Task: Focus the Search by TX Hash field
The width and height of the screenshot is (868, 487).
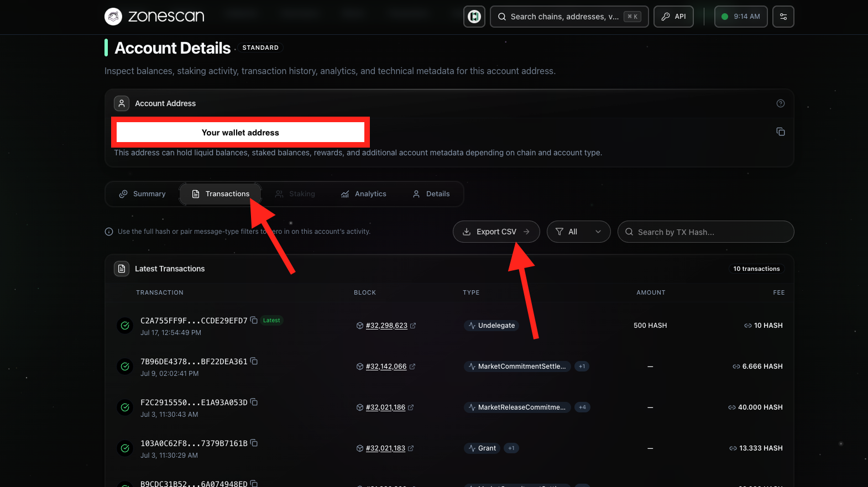Action: click(x=705, y=232)
